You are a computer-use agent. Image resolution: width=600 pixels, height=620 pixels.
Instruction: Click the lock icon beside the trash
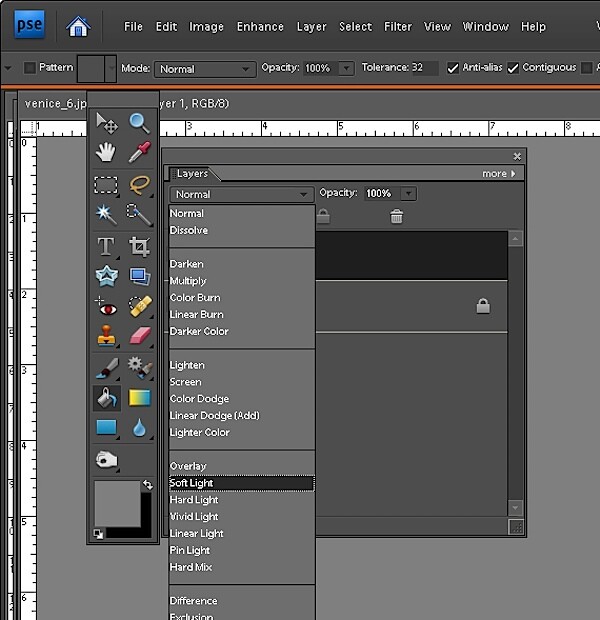(x=323, y=216)
